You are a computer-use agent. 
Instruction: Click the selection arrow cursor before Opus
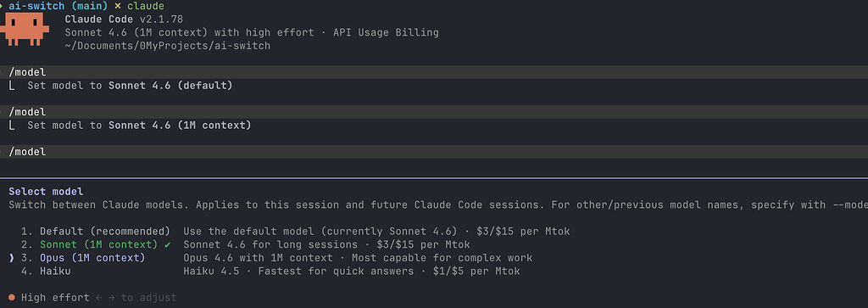point(12,258)
